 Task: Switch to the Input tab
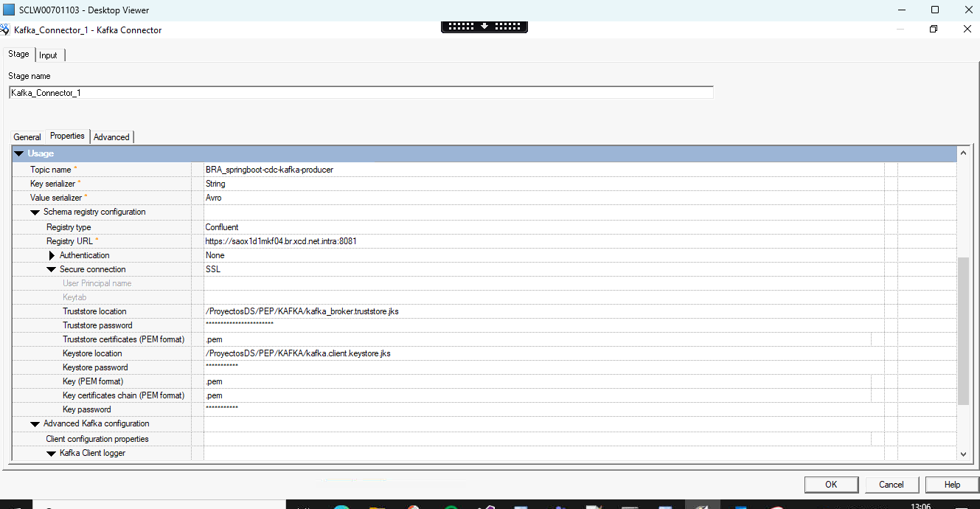click(x=49, y=55)
